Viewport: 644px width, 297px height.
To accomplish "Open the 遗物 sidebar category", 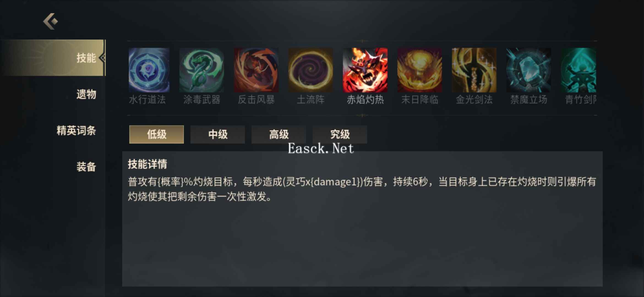I will (86, 94).
